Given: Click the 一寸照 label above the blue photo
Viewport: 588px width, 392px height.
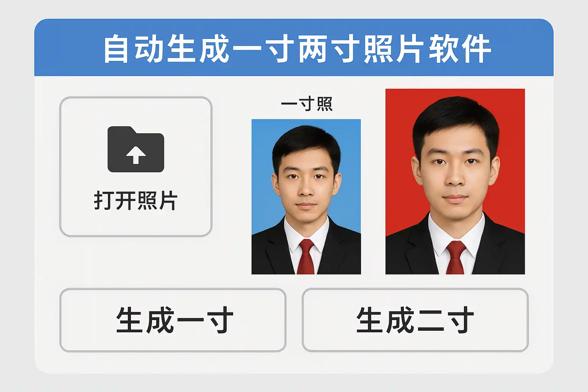Looking at the screenshot, I should point(307,104).
